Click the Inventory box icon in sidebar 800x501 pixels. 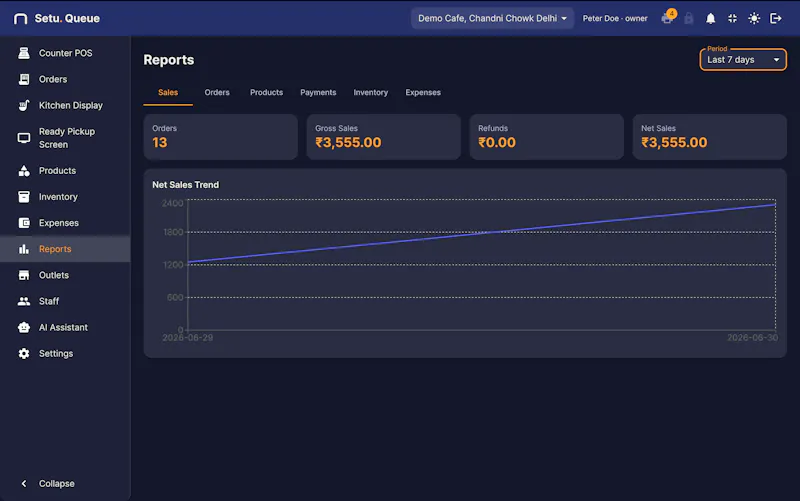[24, 196]
